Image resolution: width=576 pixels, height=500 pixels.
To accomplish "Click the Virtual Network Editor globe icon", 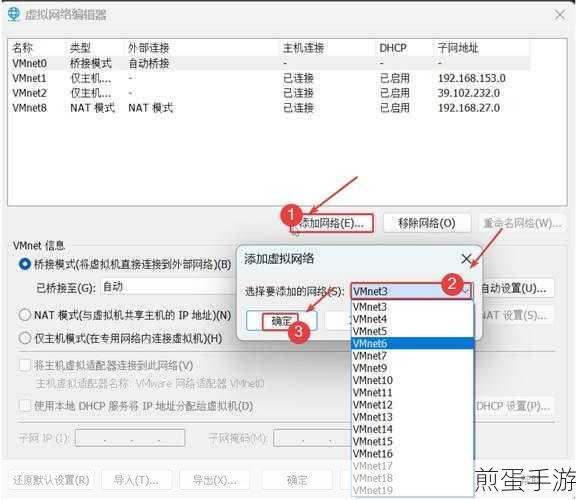I will tap(14, 14).
